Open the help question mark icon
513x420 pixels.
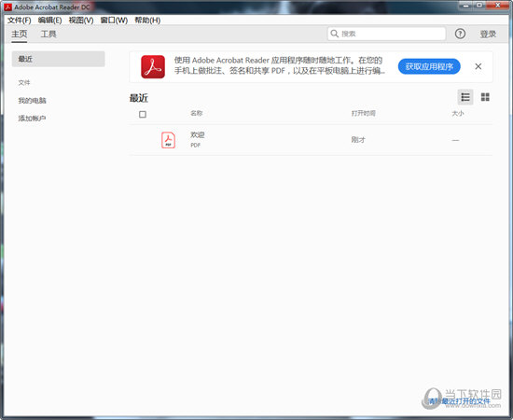pyautogui.click(x=460, y=34)
